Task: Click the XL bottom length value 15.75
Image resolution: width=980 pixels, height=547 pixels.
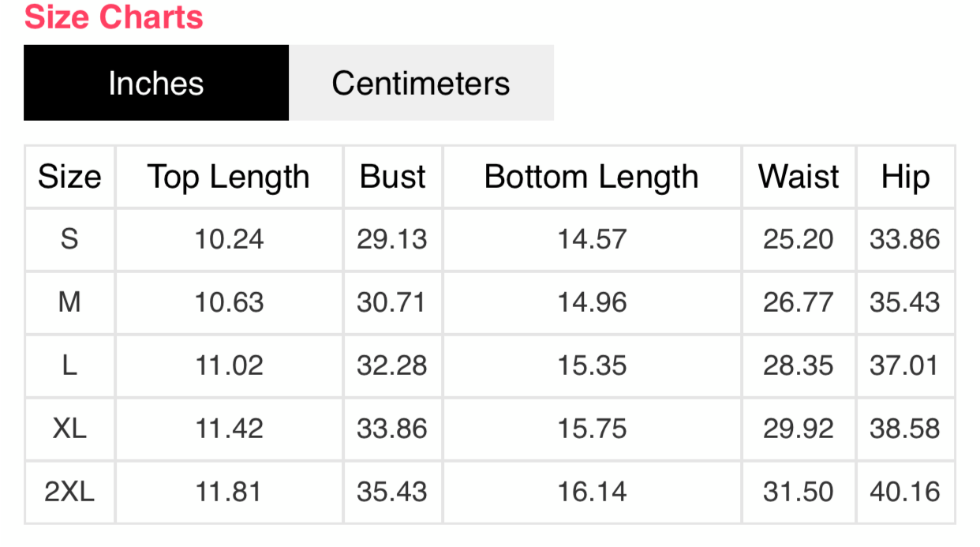Action: [x=592, y=429]
